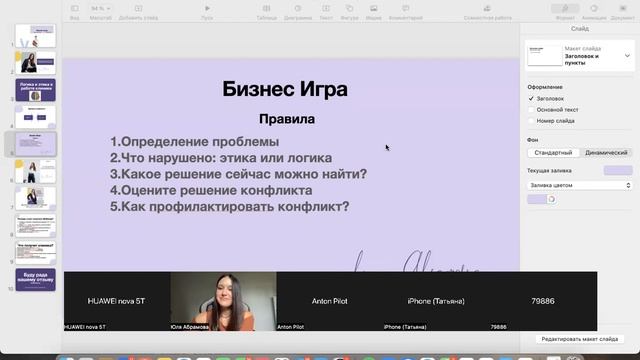640x360 pixels.
Task: Toggle the Формат inspector button
Action: (x=565, y=9)
